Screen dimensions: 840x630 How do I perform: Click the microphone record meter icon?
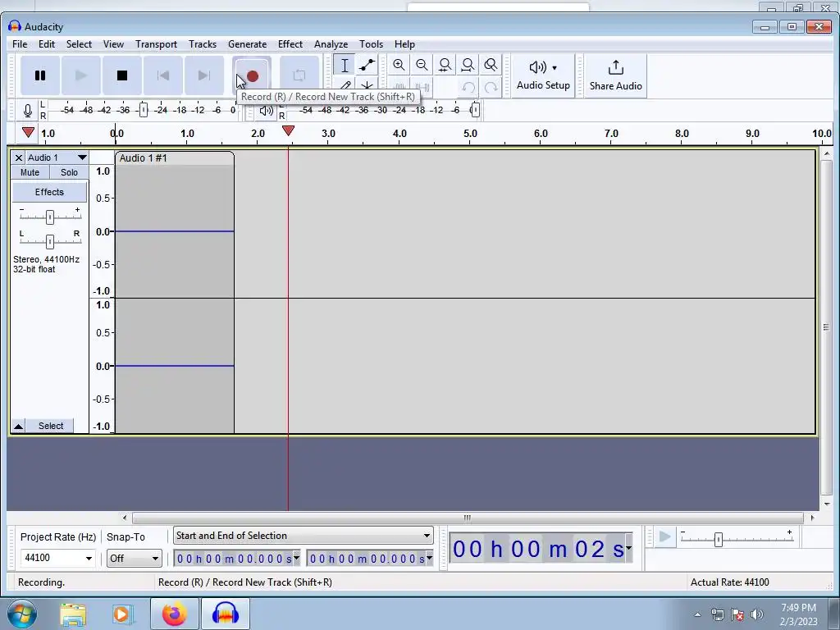pos(28,111)
